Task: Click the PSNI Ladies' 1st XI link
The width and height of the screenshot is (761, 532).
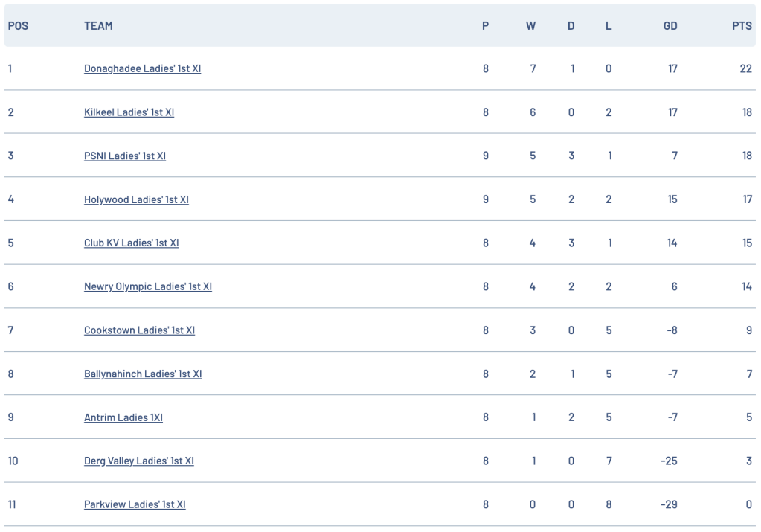Action: [125, 156]
